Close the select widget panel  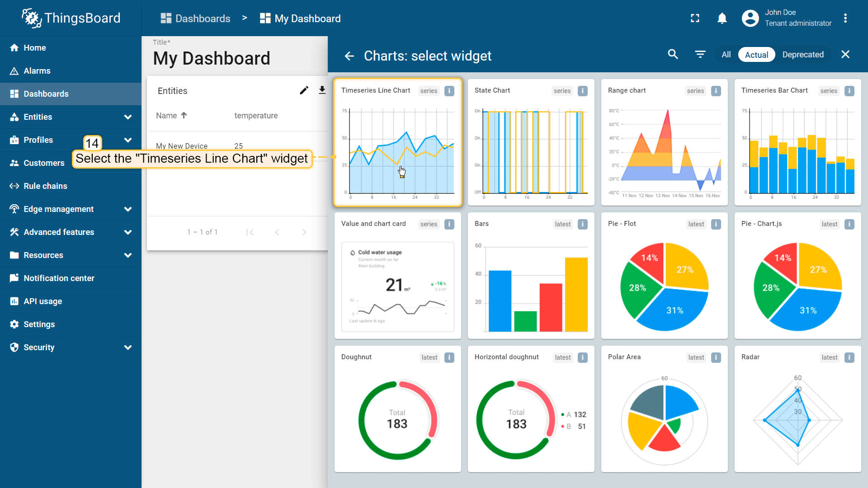pyautogui.click(x=845, y=54)
